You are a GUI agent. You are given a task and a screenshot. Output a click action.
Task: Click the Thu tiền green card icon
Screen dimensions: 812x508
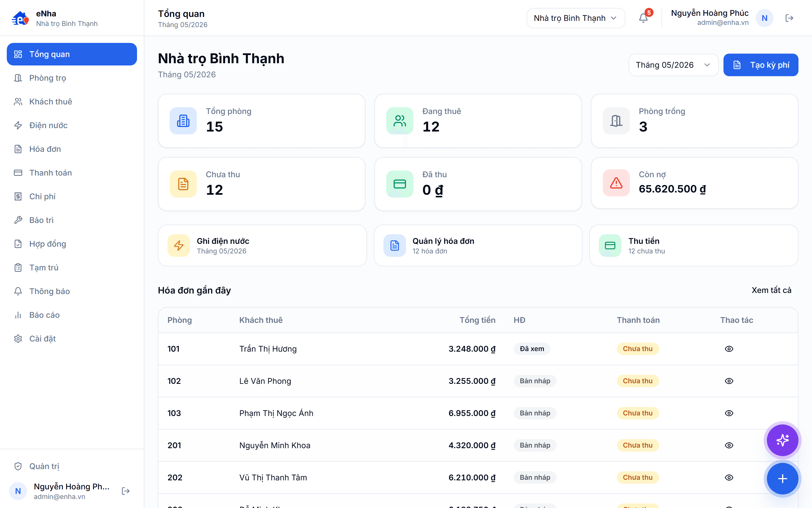(x=610, y=246)
